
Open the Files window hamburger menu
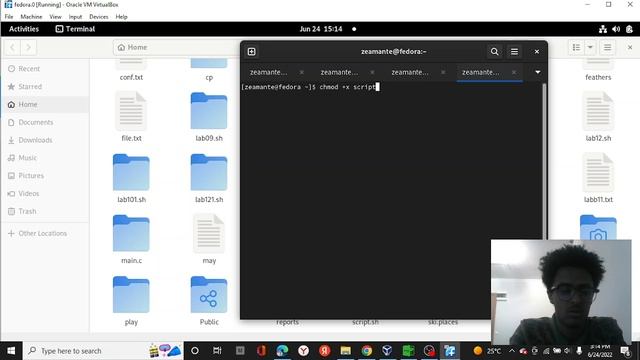pyautogui.click(x=607, y=47)
